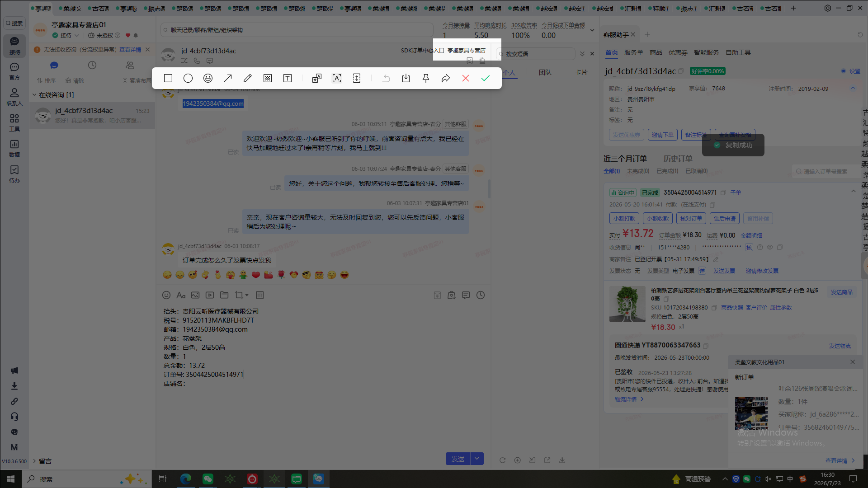Open the file folder attachment button
Viewport: 868px width, 488px height.
[x=224, y=295]
